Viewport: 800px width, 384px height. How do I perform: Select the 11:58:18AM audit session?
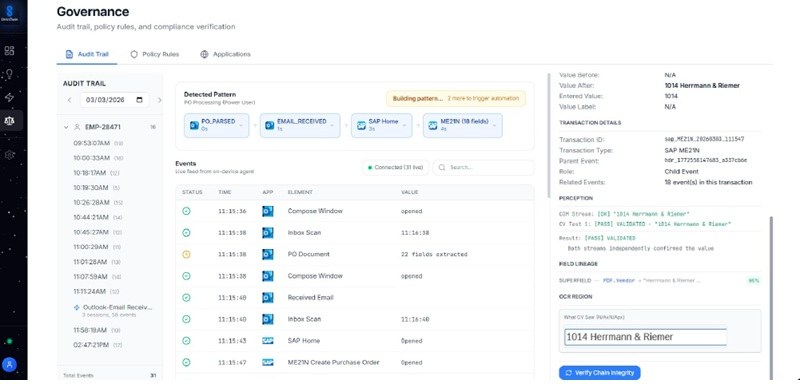click(x=98, y=330)
